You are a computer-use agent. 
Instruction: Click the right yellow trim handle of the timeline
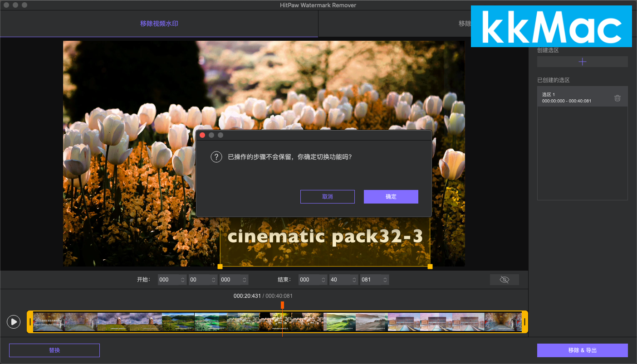click(524, 322)
